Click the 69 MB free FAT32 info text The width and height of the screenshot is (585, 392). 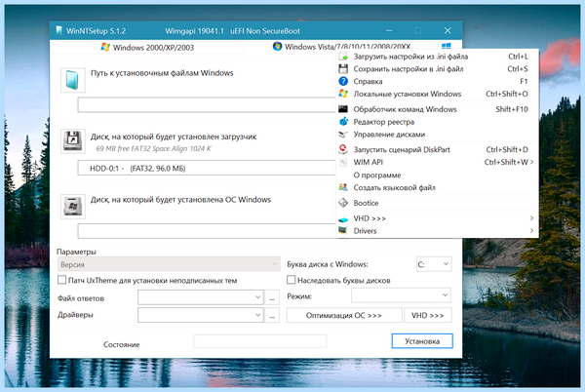[153, 148]
